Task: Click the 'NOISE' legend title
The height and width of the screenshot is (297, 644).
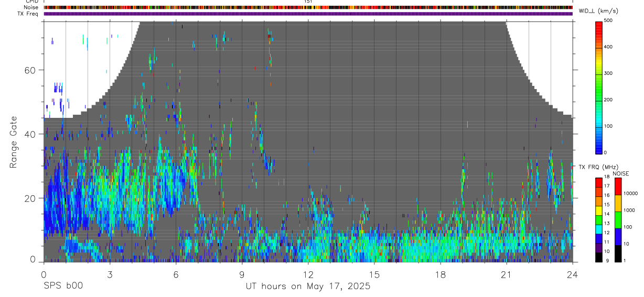Action: (621, 173)
